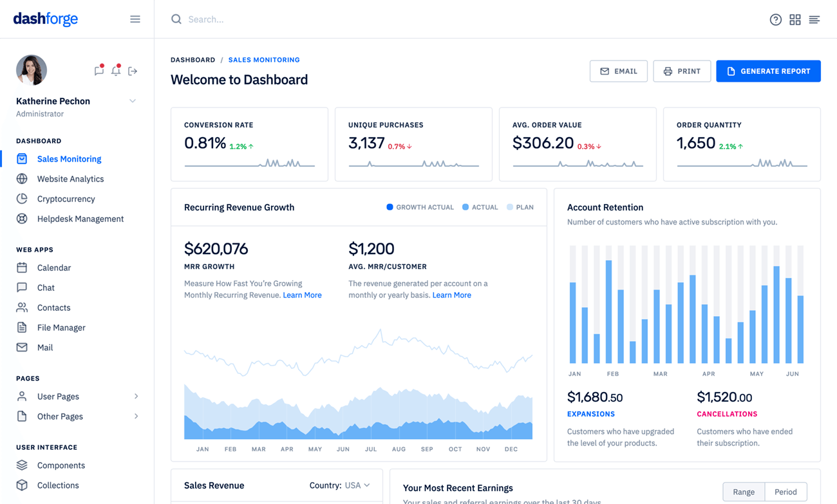Toggle the Plan legend item
This screenshot has width=837, height=504.
[520, 207]
